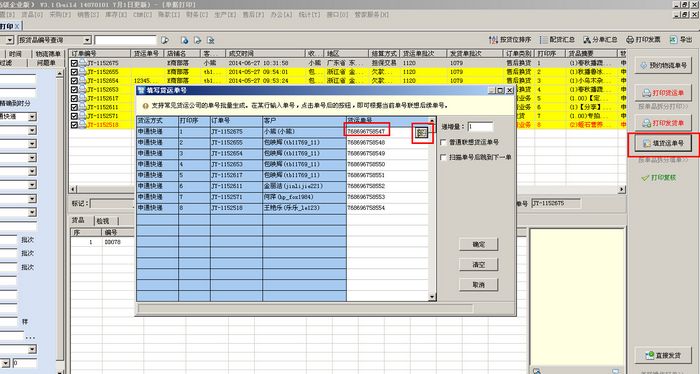This screenshot has height=374, width=700.
Task: Click the 填货运单号 button
Action: point(663,143)
